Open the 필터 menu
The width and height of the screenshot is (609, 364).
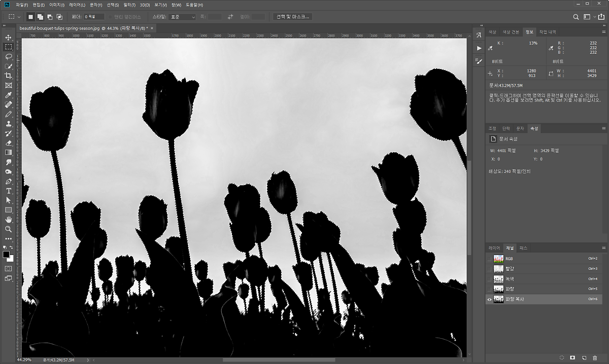click(129, 5)
